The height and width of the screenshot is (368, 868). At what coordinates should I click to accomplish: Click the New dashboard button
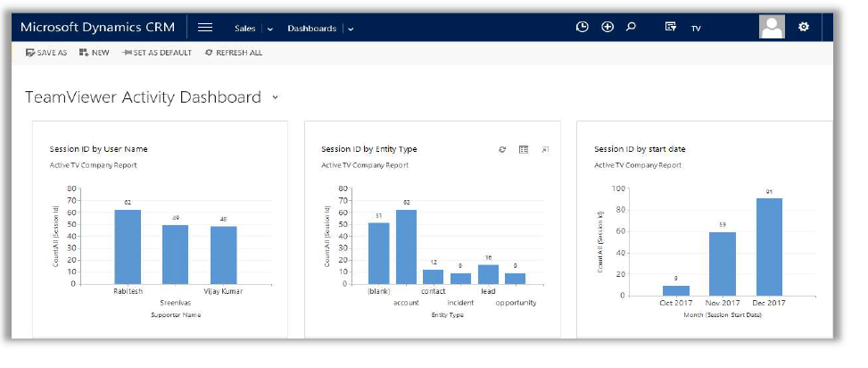(x=95, y=53)
